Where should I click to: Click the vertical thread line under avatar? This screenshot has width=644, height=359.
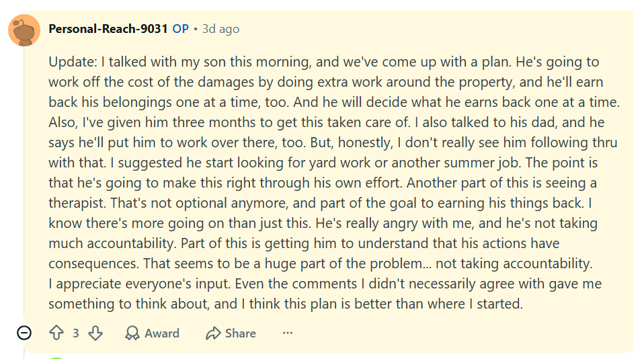pyautogui.click(x=24, y=185)
